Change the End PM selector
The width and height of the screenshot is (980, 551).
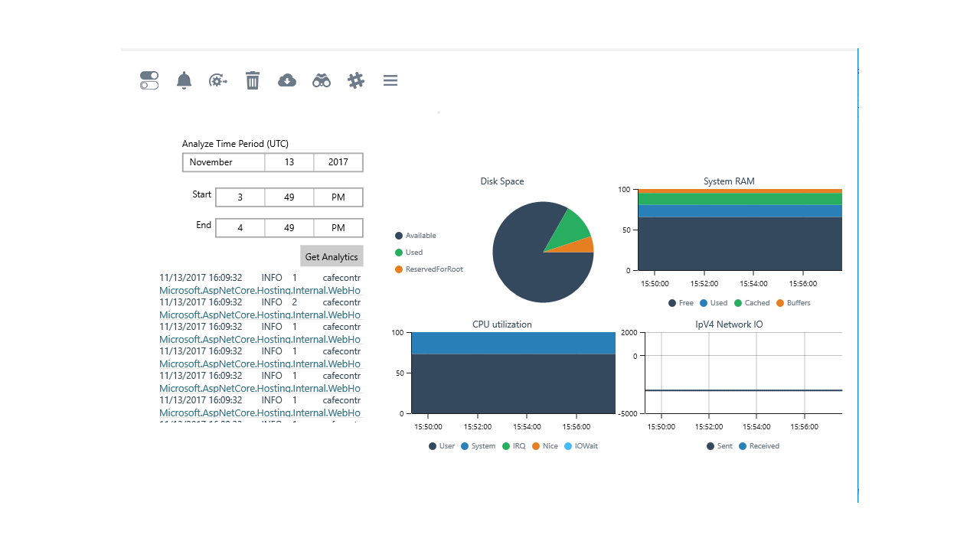[x=338, y=228]
